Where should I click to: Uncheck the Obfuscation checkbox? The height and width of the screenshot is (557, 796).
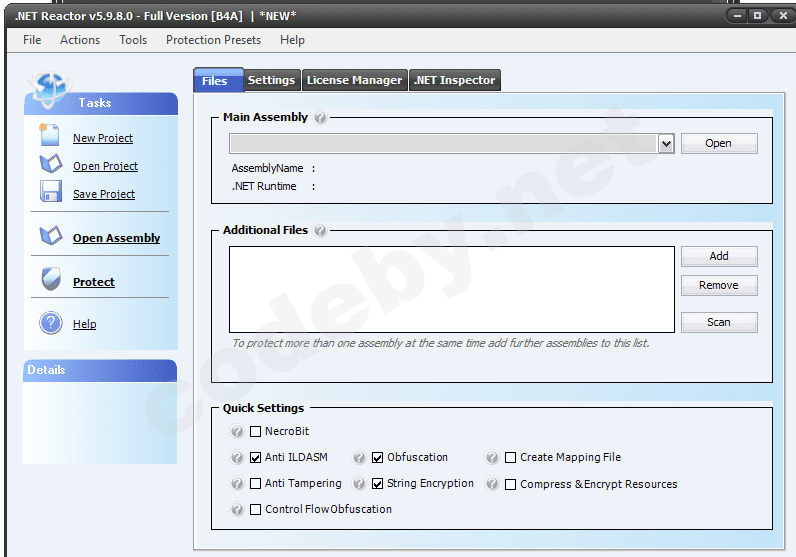tap(377, 457)
